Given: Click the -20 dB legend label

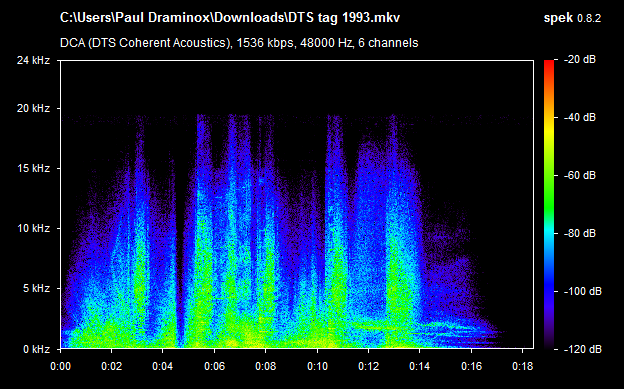Looking at the screenshot, I should point(580,60).
